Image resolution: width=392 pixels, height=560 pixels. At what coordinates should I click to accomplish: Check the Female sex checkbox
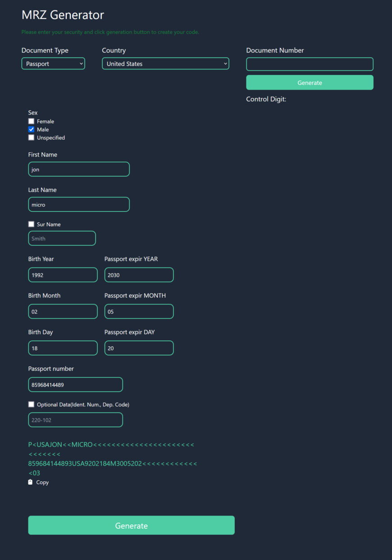point(32,121)
